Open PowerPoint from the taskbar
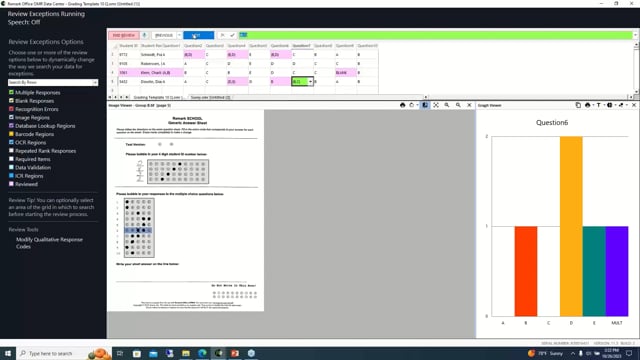This screenshot has height=360, width=640. 235,353
